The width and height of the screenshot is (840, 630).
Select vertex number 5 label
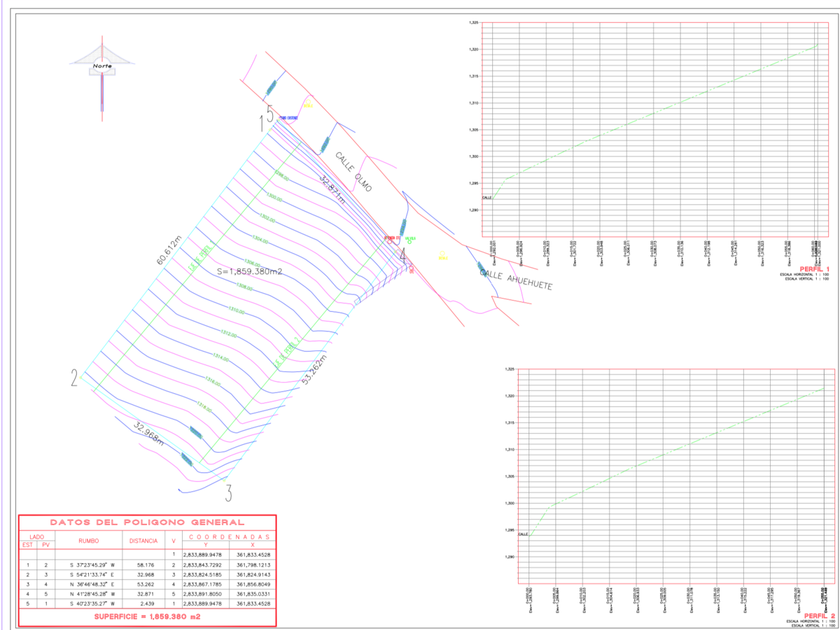click(267, 122)
